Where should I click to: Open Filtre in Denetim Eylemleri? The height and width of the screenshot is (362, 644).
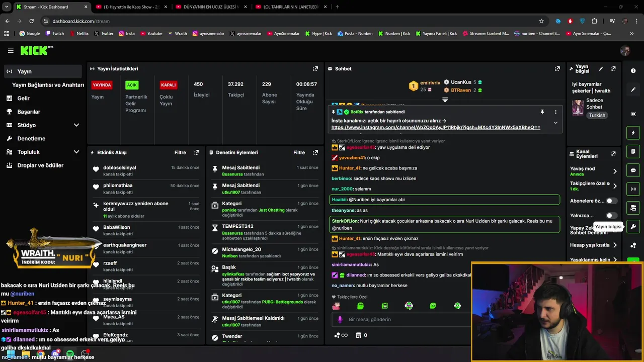tap(299, 152)
